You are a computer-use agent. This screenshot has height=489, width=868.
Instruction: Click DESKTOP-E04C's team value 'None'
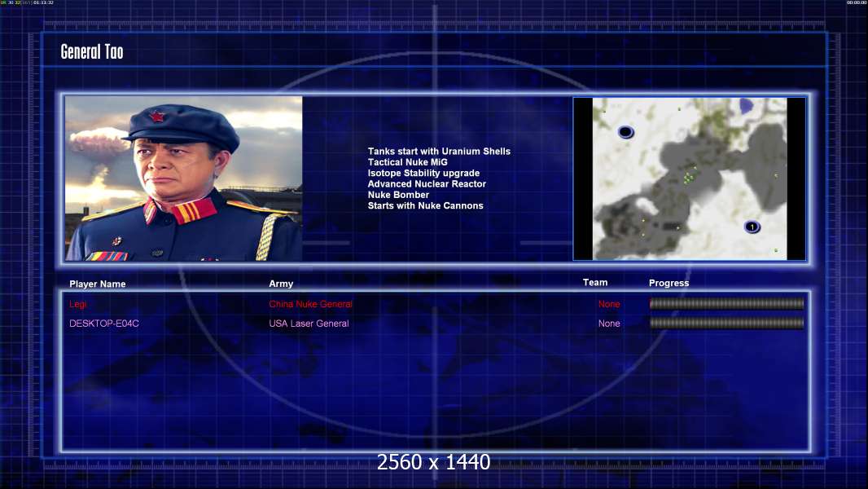(x=609, y=324)
